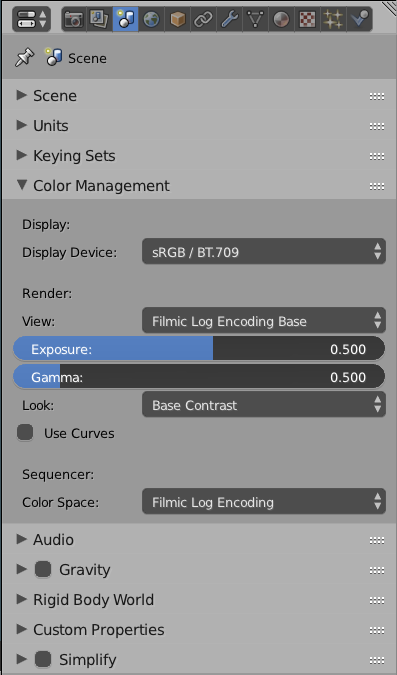
Task: Enable the Simplify panel checkbox
Action: pyautogui.click(x=43, y=659)
